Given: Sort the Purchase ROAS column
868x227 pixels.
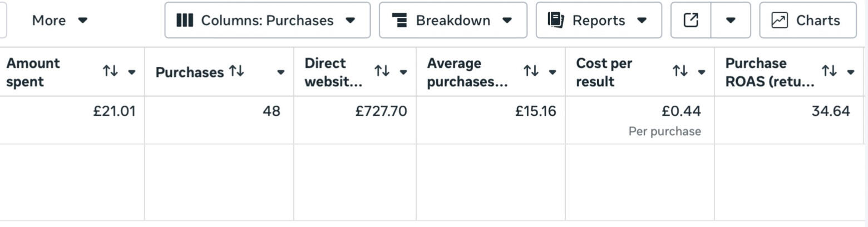Looking at the screenshot, I should coord(829,72).
